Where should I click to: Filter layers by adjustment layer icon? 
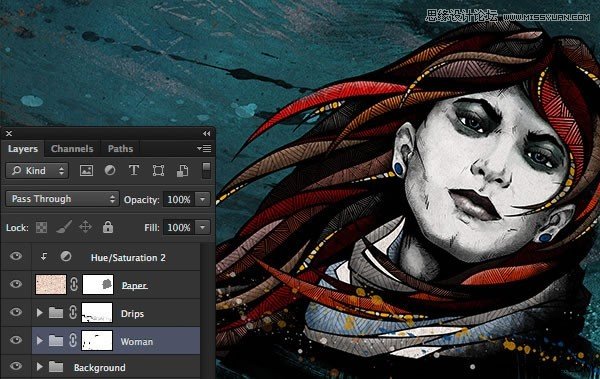pos(110,170)
